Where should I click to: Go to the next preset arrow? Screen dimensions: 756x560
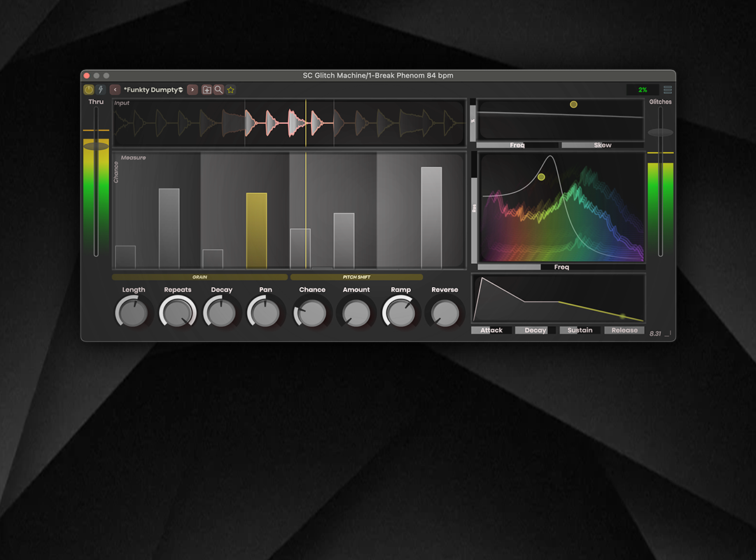tap(192, 90)
